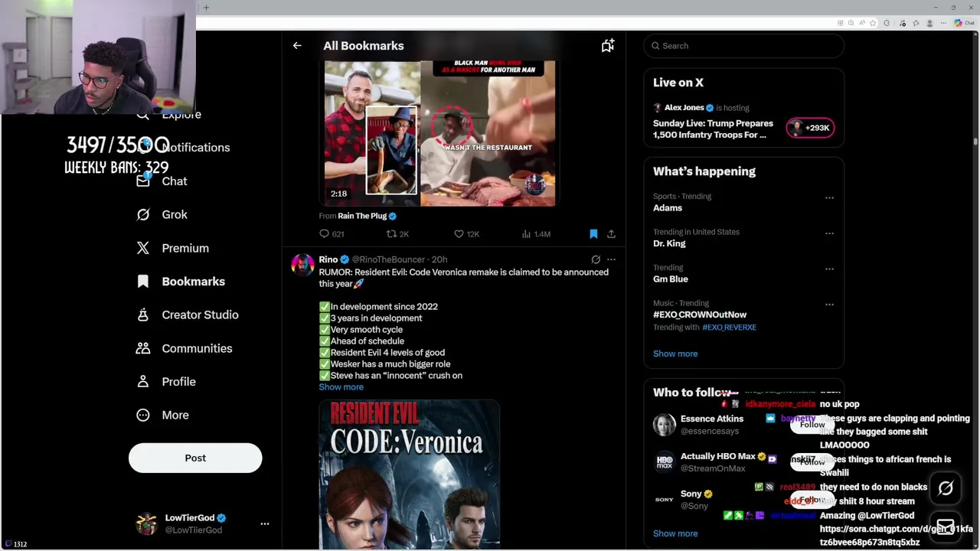980x551 pixels.
Task: Focus the X Search field
Action: click(743, 46)
